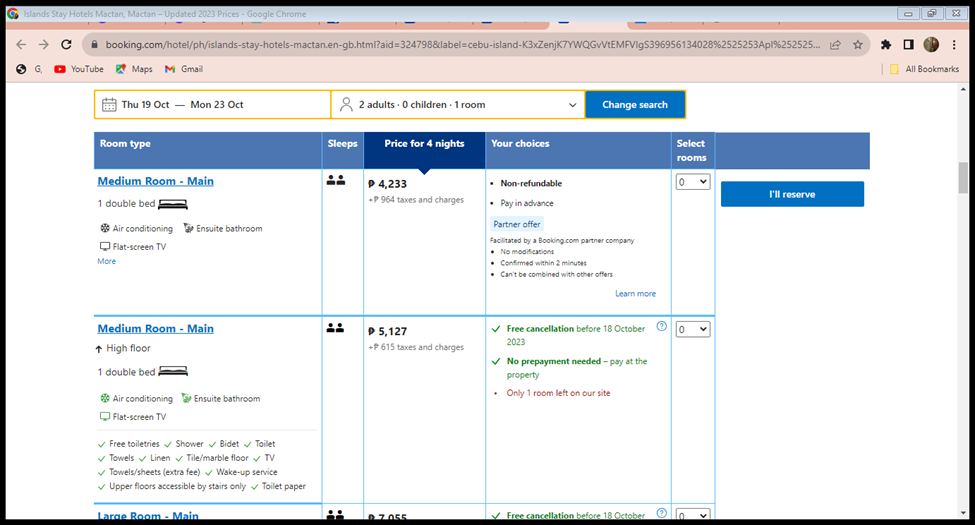This screenshot has width=975, height=525.
Task: Click green Air conditioning icon in second room
Action: coord(105,398)
